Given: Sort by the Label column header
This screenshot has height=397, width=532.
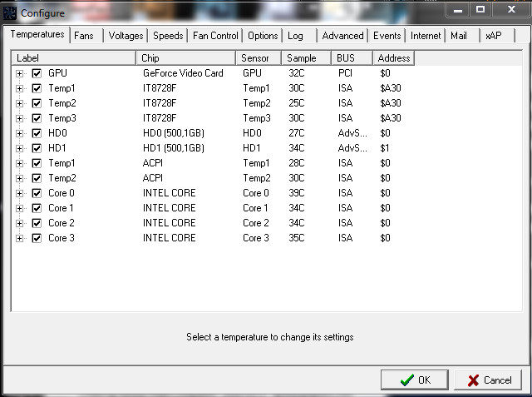Looking at the screenshot, I should 74,58.
